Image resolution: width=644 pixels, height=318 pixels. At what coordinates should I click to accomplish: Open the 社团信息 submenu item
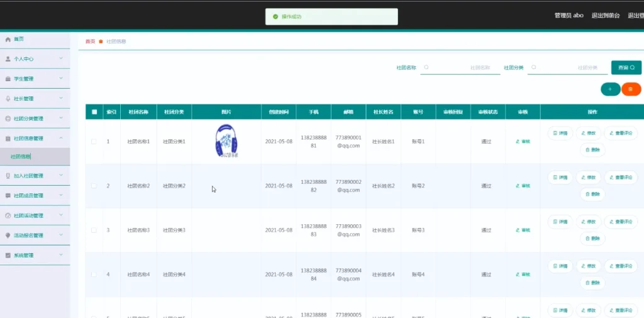[x=21, y=157]
